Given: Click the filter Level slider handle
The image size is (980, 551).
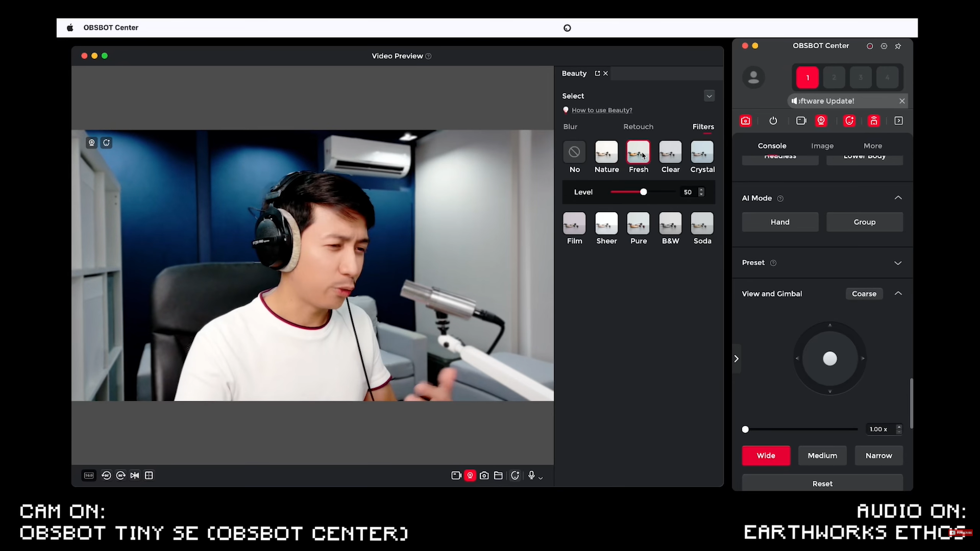Looking at the screenshot, I should pyautogui.click(x=643, y=192).
